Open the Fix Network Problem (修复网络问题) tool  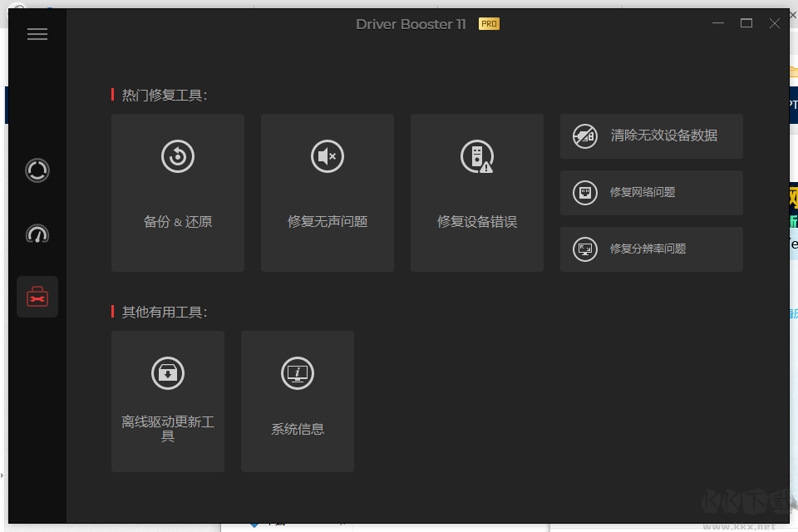[x=651, y=193]
